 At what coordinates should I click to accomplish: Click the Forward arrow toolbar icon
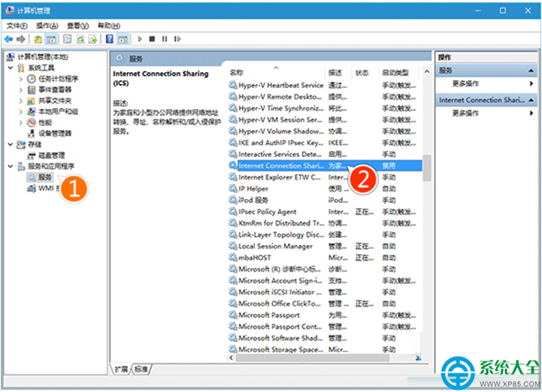[x=21, y=39]
